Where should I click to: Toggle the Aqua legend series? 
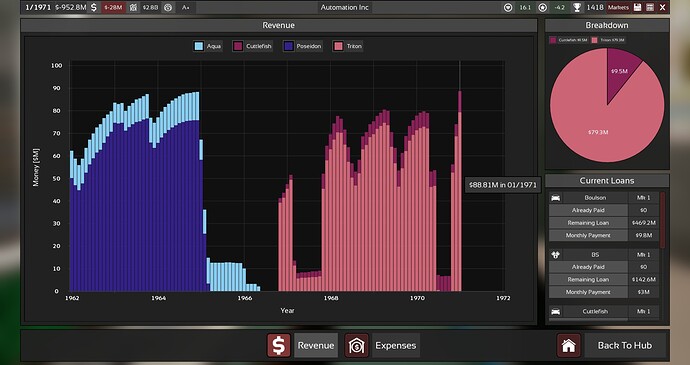208,46
